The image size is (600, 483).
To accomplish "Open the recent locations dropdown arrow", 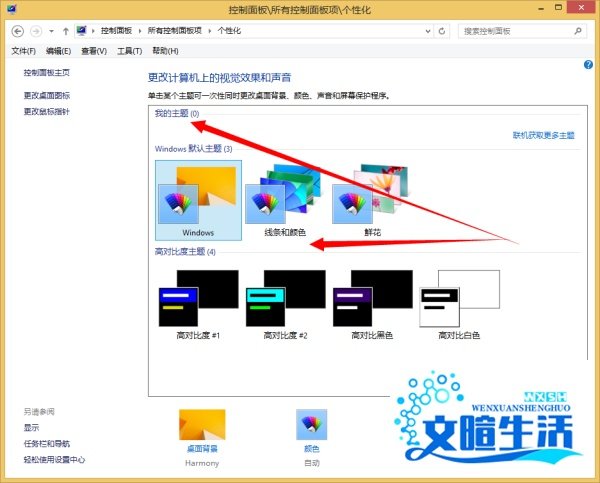I will 51,31.
